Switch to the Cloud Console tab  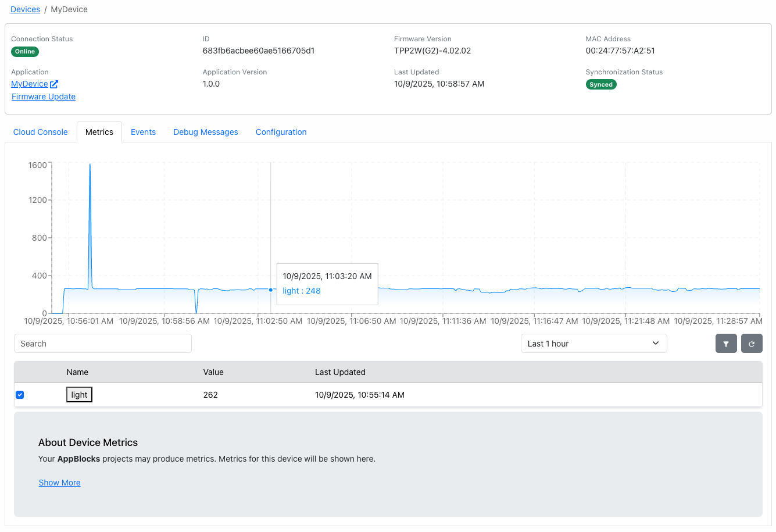pyautogui.click(x=41, y=132)
